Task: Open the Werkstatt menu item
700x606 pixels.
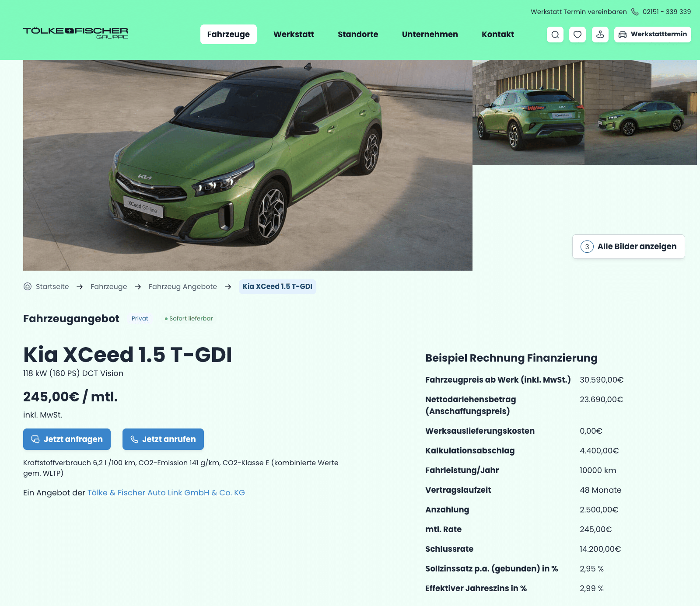Action: (294, 35)
